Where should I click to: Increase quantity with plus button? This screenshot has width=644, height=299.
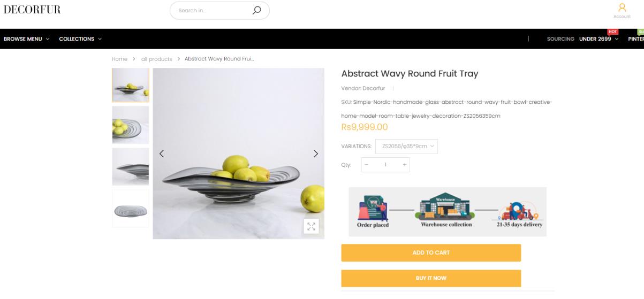click(x=404, y=165)
